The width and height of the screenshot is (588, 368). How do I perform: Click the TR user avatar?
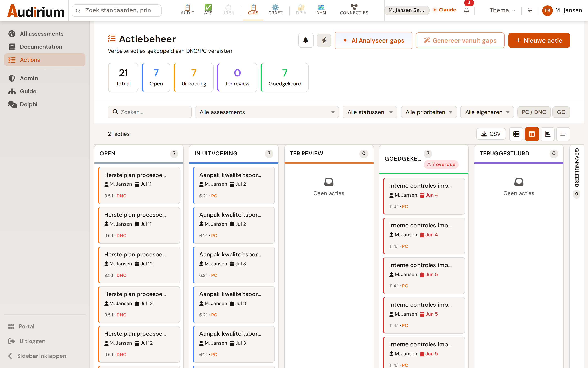click(x=547, y=10)
